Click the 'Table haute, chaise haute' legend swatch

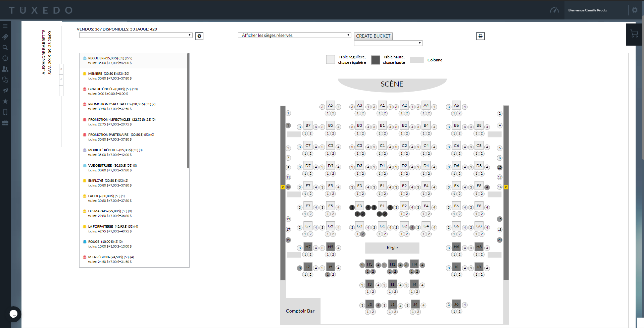376,60
